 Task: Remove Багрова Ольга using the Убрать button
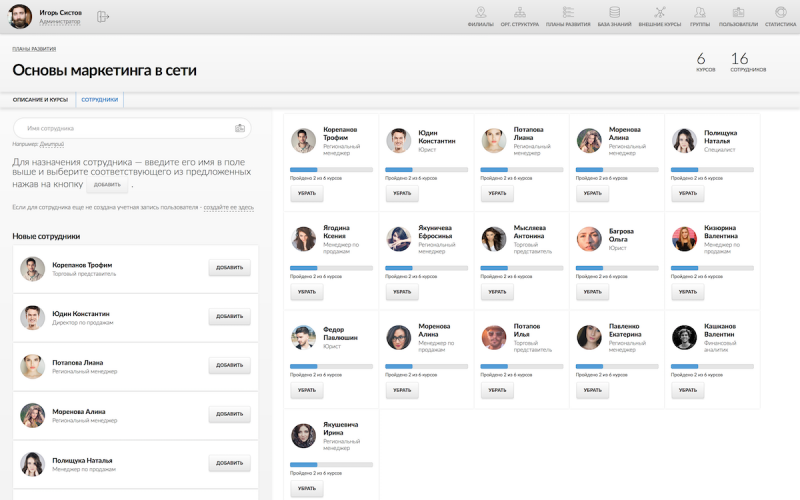[592, 292]
